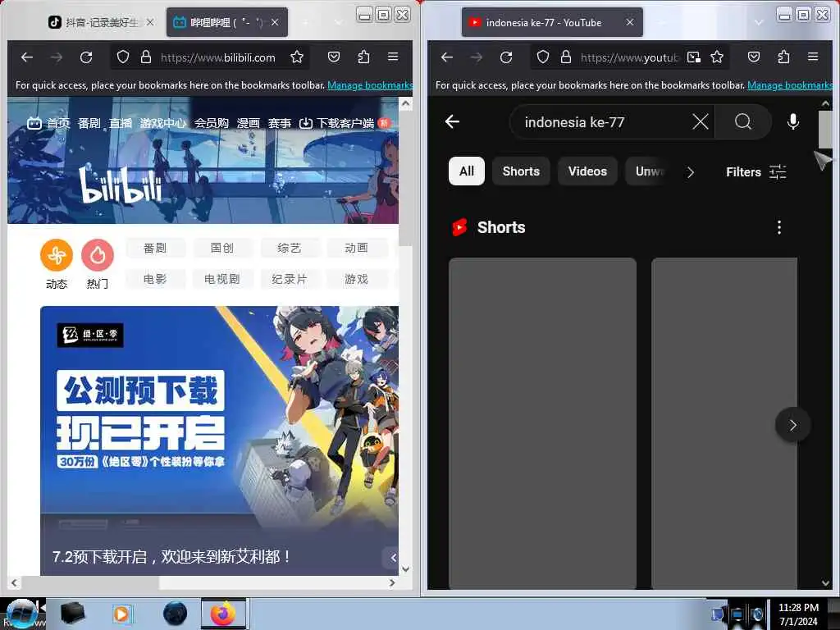Go back in the Bilibili browser window
This screenshot has width=840, height=630.
(x=27, y=57)
